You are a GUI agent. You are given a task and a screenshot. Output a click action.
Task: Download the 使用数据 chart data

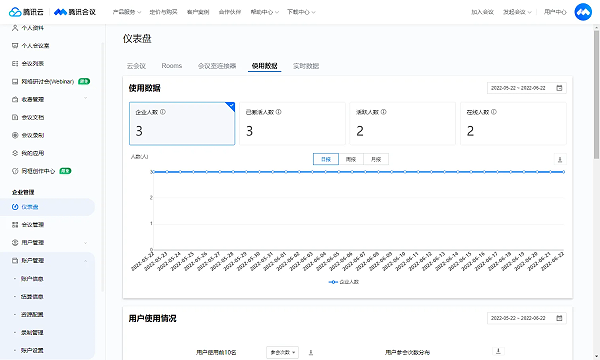point(560,160)
